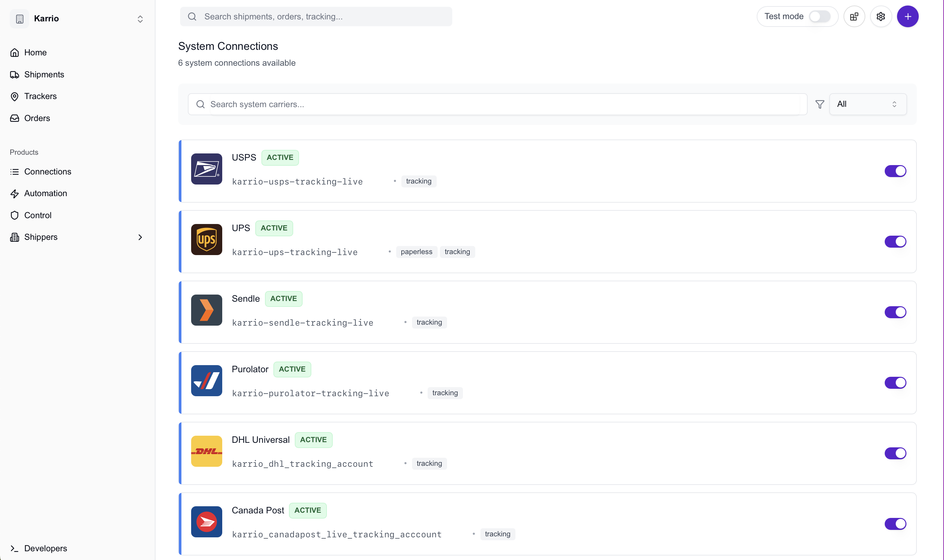The image size is (944, 560).
Task: Go to Connections under Products
Action: coord(48,171)
